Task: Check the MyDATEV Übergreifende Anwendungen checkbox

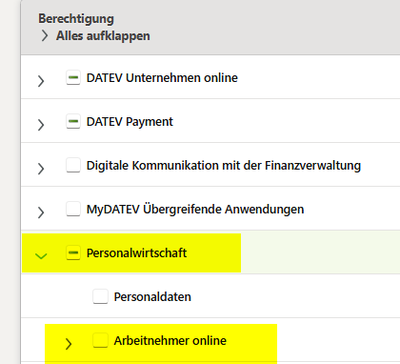Action: click(x=73, y=209)
